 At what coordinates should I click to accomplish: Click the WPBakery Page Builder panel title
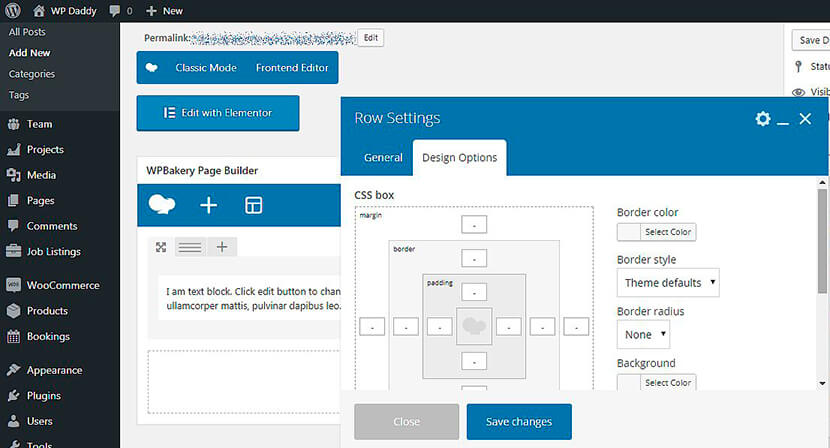coord(202,171)
